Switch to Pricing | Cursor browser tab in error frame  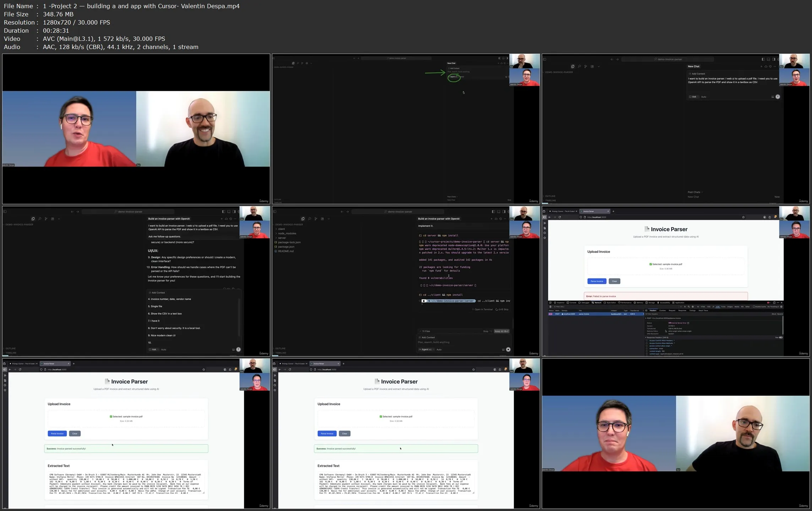click(563, 211)
